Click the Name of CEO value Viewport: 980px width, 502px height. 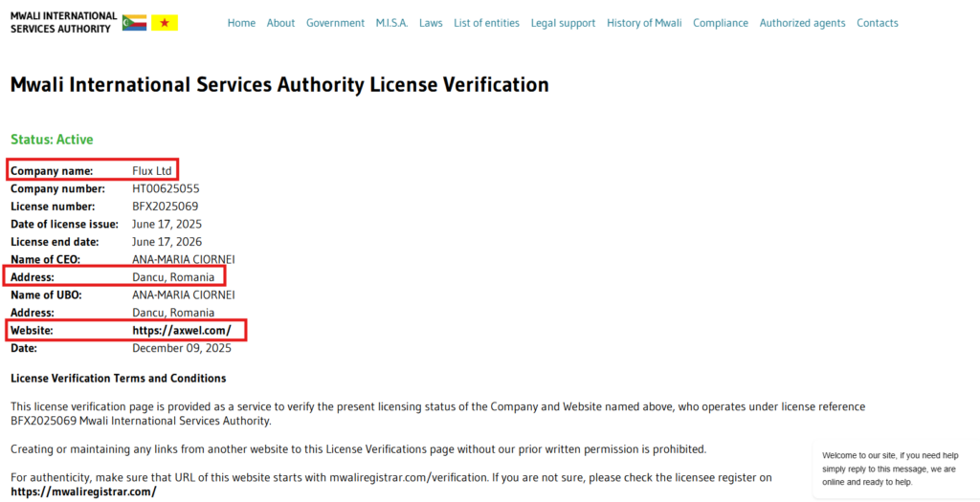(x=184, y=259)
